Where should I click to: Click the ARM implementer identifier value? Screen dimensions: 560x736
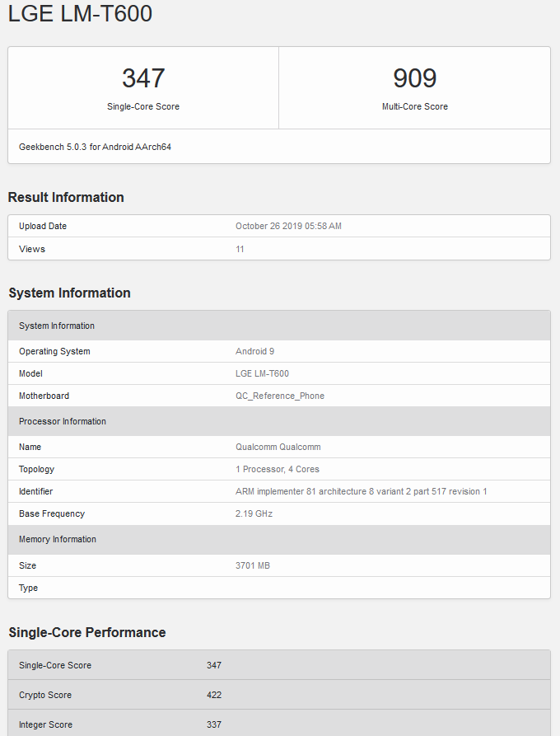pyautogui.click(x=361, y=491)
